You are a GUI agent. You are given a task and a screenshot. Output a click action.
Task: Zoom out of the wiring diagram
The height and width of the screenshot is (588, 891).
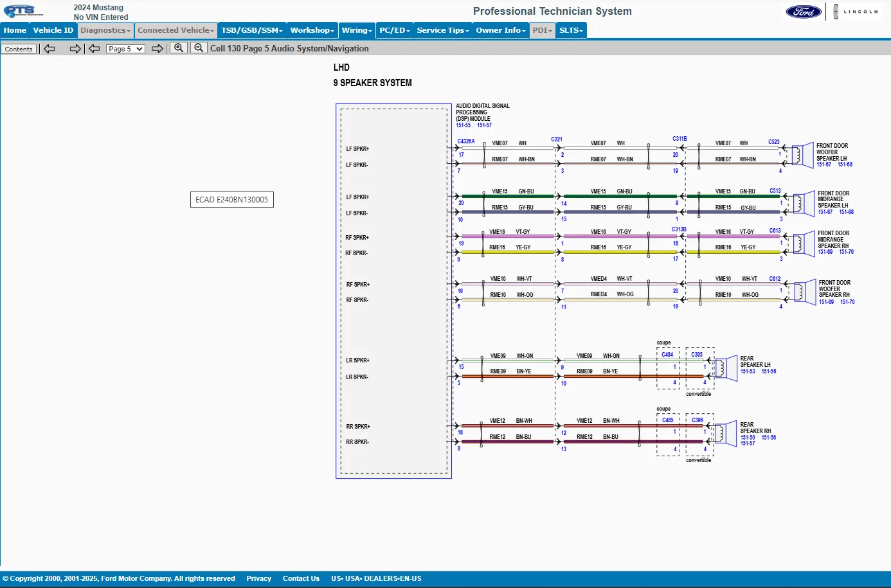pos(199,48)
